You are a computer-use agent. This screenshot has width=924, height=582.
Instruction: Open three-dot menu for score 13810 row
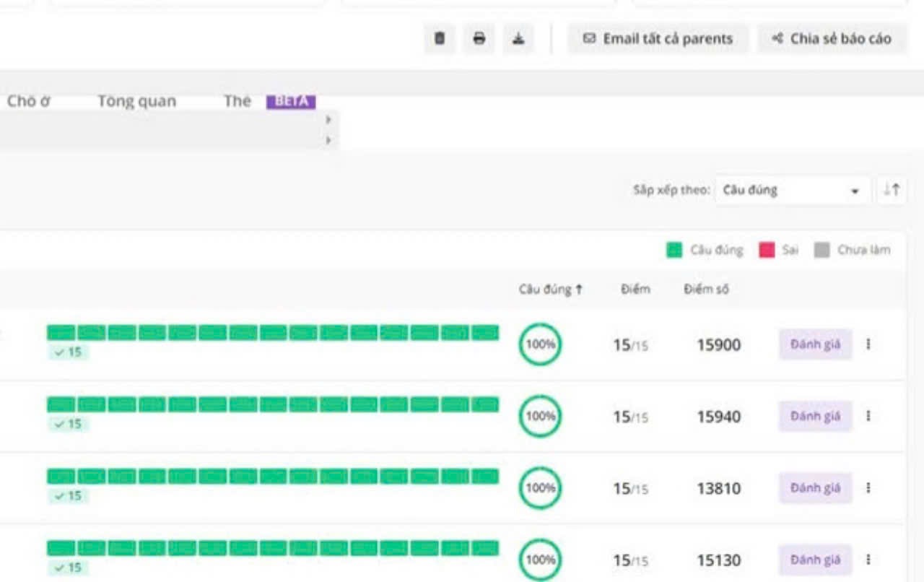tap(868, 488)
